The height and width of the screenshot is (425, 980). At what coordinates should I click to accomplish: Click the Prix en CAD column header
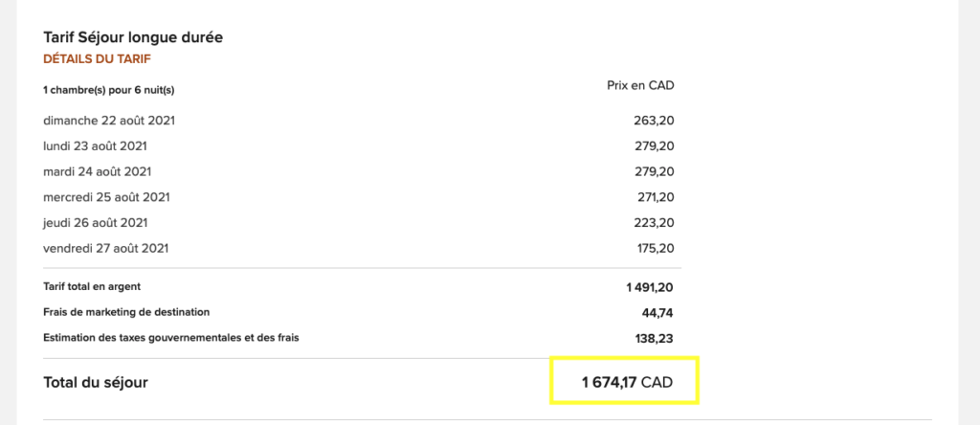[641, 85]
